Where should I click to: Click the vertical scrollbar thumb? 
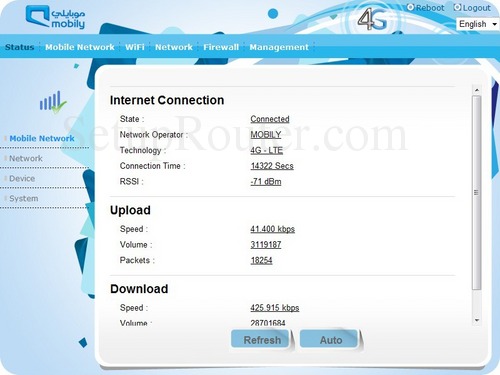477,193
